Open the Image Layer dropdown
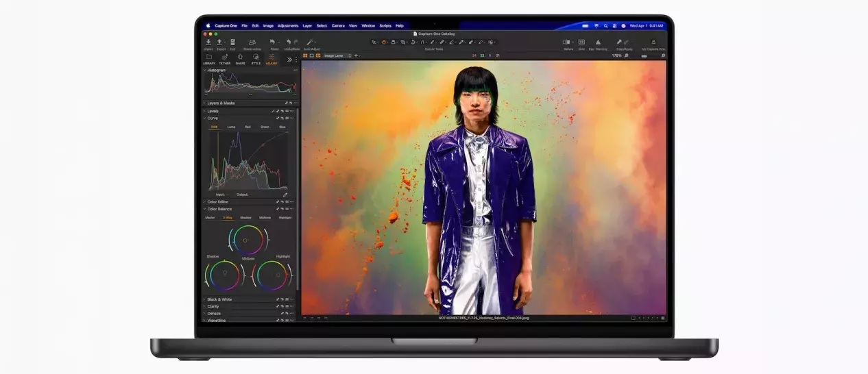The width and height of the screenshot is (868, 374). tap(337, 55)
